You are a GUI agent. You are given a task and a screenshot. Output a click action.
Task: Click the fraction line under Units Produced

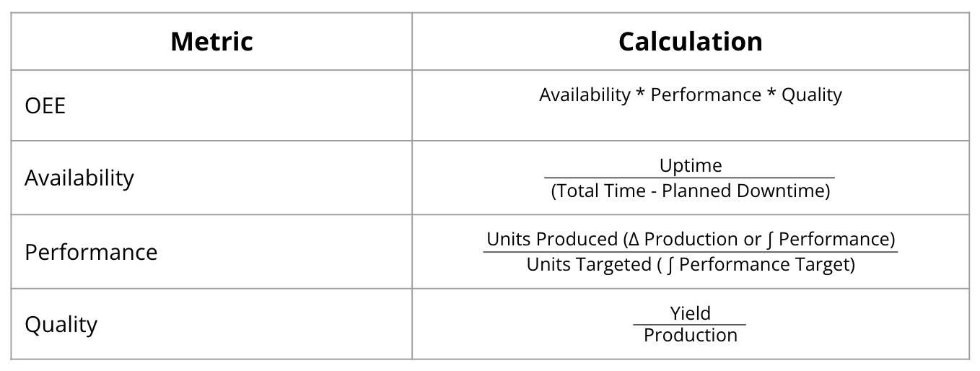[690, 252]
